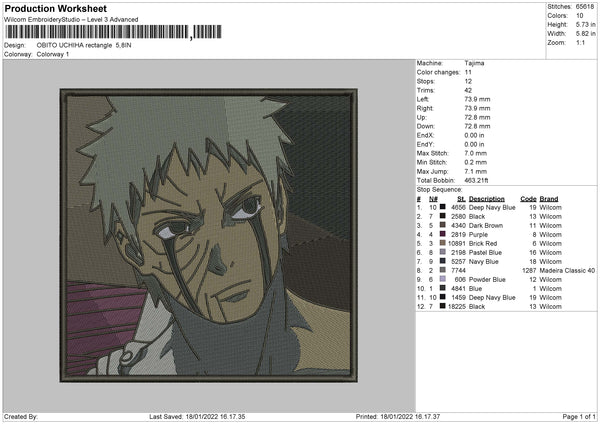Select the Height value 5.73 in
The width and height of the screenshot is (600, 424).
coord(585,24)
